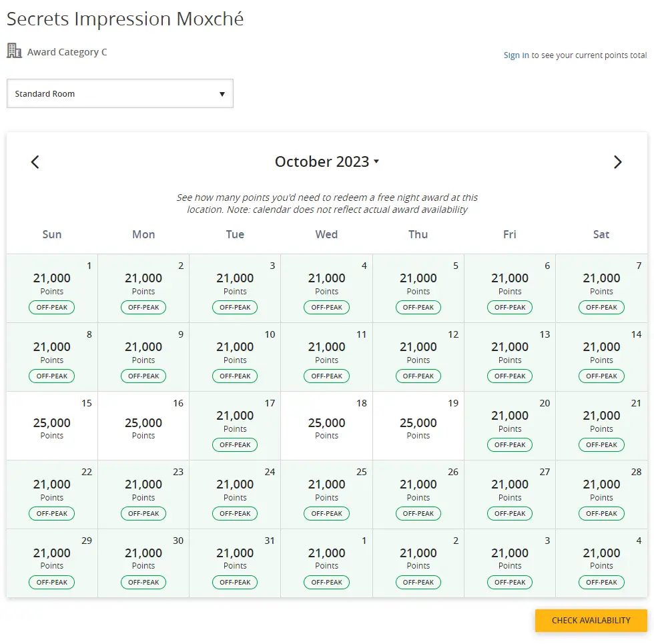Select Thursday October 19 date
The width and height of the screenshot is (654, 644).
[x=418, y=425]
